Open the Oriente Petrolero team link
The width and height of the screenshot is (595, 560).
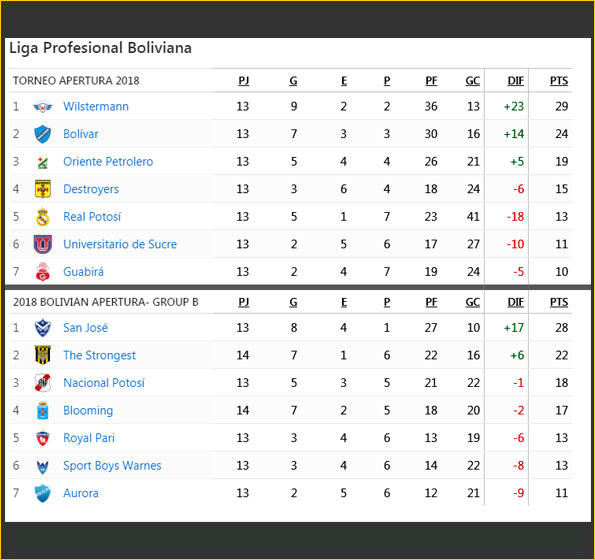pyautogui.click(x=108, y=162)
